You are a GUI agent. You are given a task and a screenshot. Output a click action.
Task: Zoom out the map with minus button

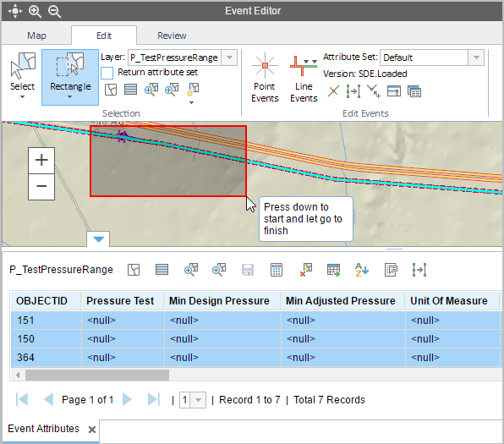pyautogui.click(x=41, y=187)
